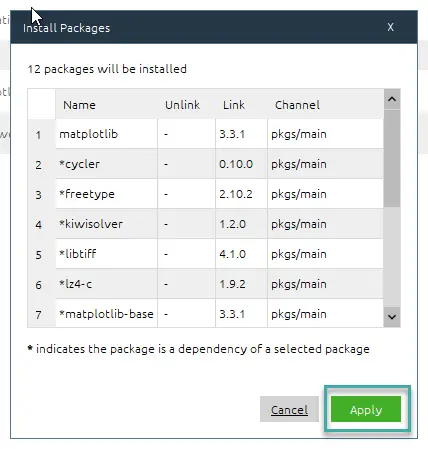428x449 pixels.
Task: Click the scrollbar down arrow
Action: pos(392,317)
